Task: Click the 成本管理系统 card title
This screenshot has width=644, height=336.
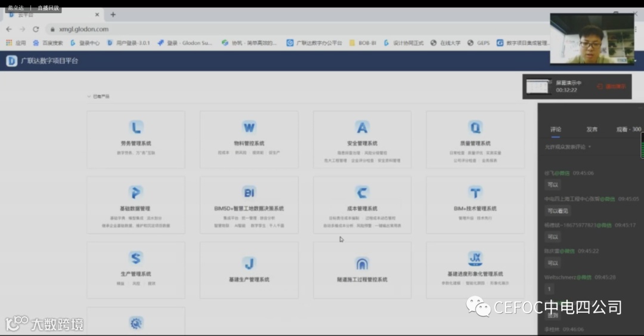Action: pos(362,208)
